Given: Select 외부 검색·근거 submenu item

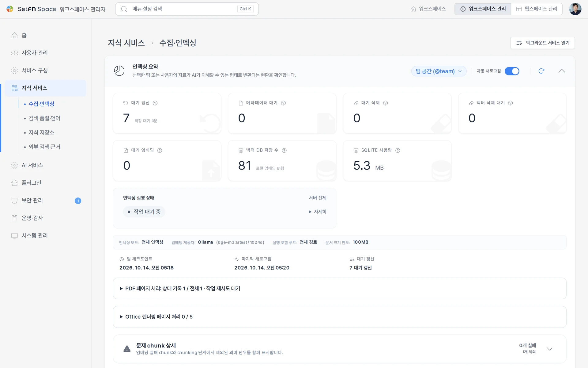Looking at the screenshot, I should pyautogui.click(x=44, y=147).
